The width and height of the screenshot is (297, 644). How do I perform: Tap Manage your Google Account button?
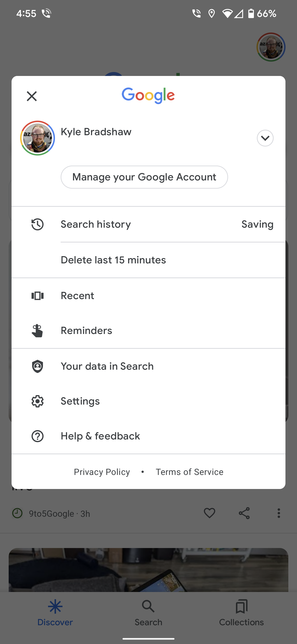coord(144,177)
